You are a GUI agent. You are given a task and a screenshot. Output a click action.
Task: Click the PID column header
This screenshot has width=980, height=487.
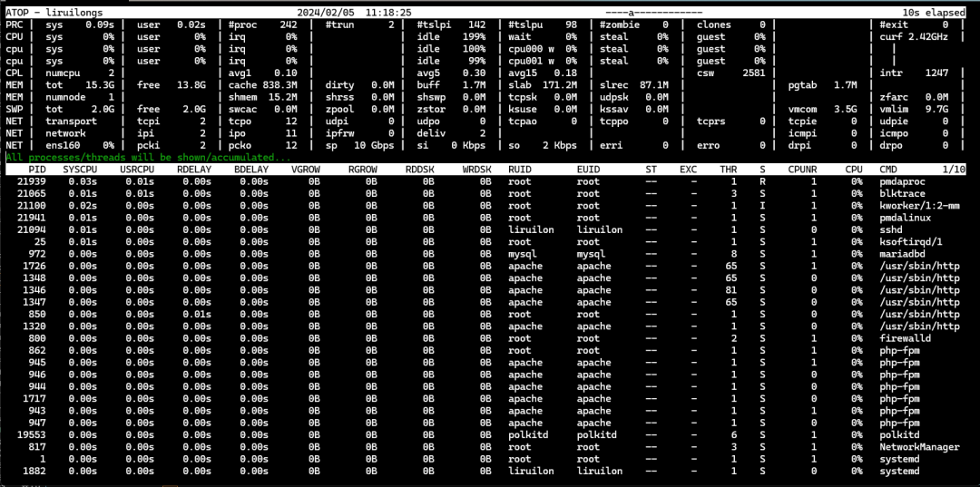[x=37, y=170]
